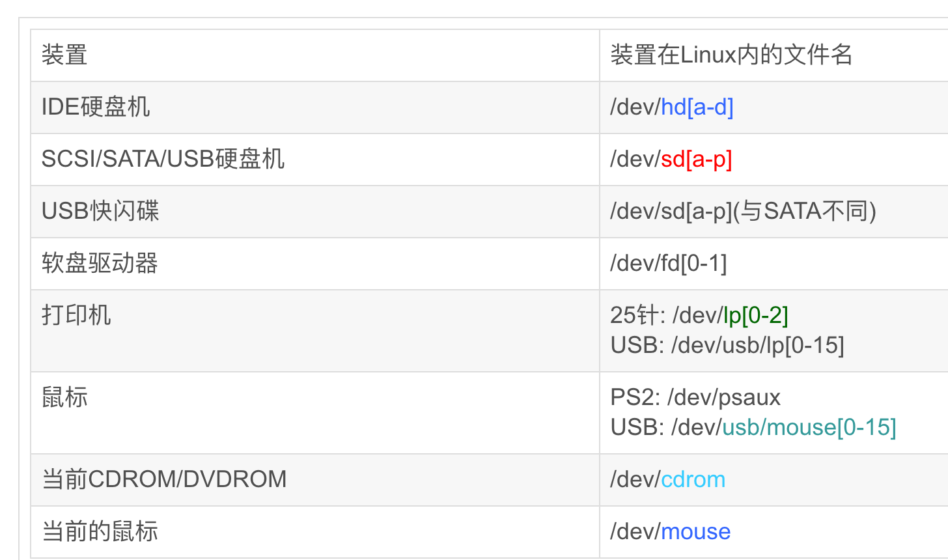Select the IDE硬盘机 cell
Screen dimensions: 948x560
click(x=96, y=107)
